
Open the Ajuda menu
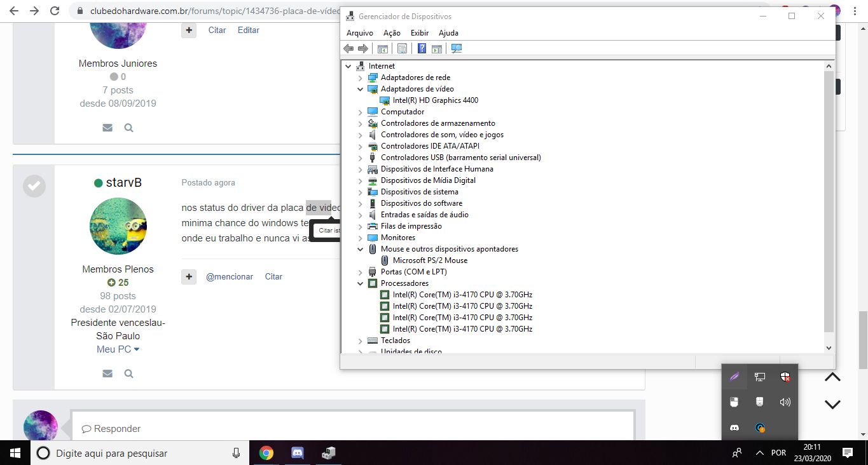[448, 33]
